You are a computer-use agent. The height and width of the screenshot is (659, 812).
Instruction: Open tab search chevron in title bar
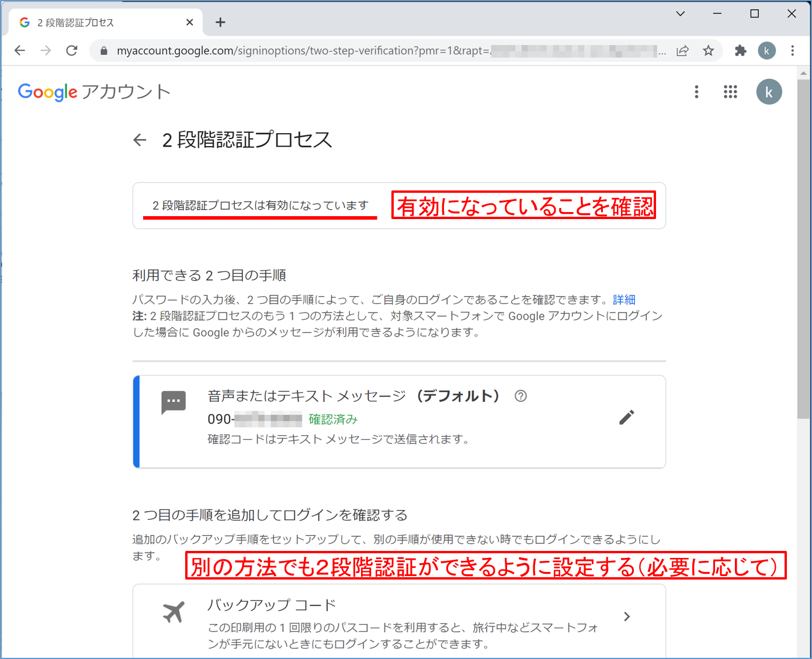tap(681, 13)
